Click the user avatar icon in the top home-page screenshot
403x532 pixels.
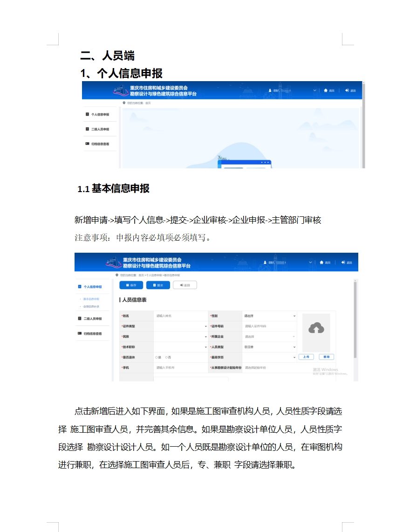point(270,90)
